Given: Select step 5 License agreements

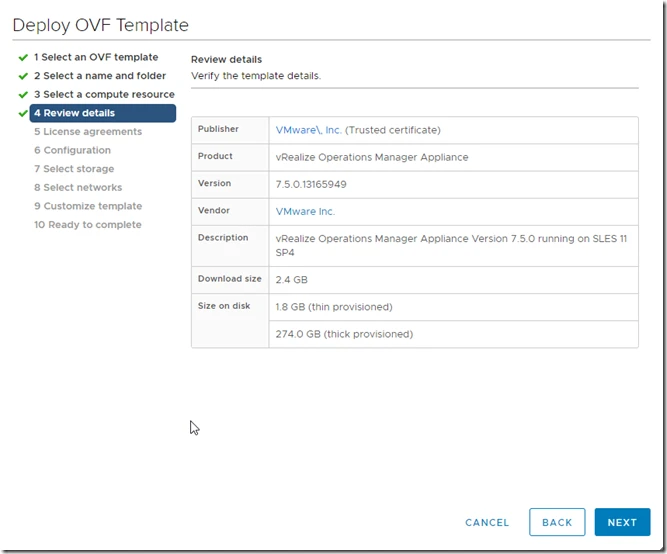Looking at the screenshot, I should coord(88,131).
